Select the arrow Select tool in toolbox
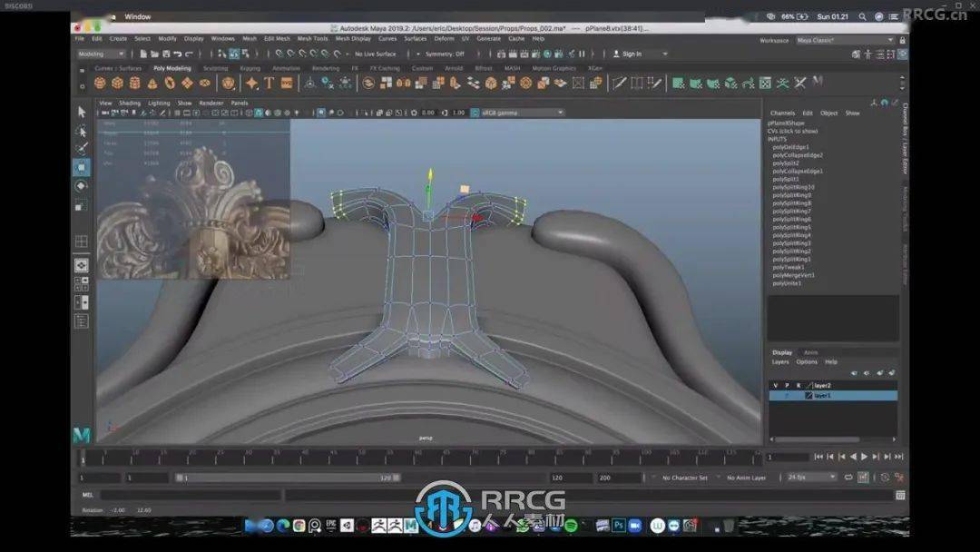 point(82,112)
